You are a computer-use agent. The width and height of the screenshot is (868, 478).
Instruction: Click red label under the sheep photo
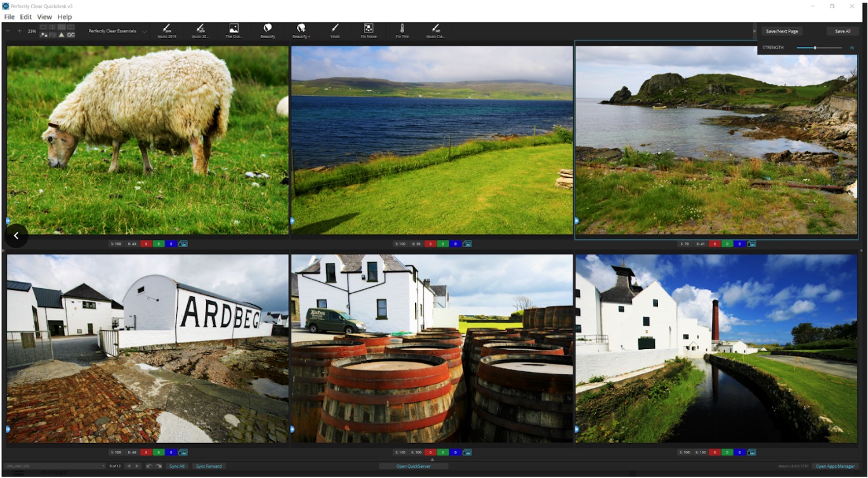(x=146, y=244)
